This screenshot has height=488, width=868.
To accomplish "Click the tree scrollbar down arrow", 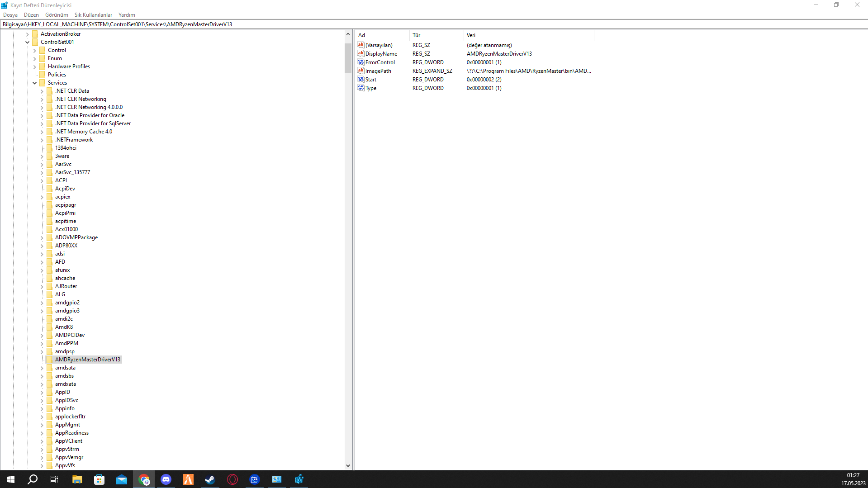I will (x=348, y=466).
